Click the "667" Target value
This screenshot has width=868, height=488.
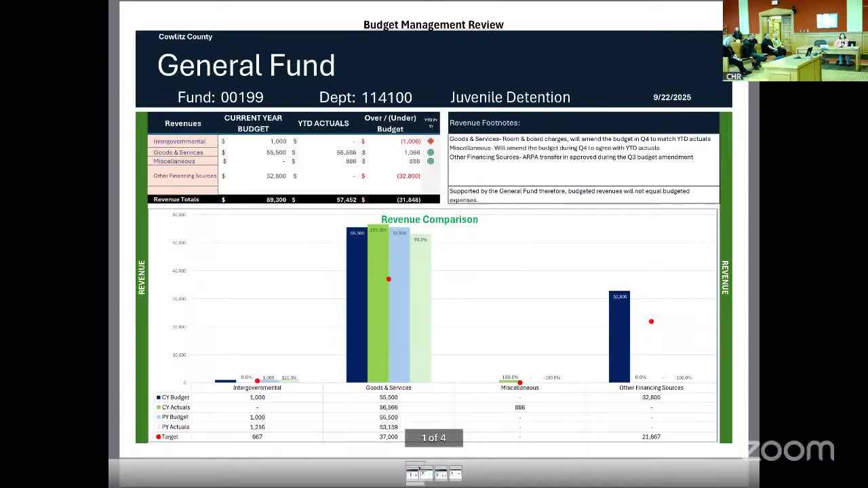click(257, 437)
